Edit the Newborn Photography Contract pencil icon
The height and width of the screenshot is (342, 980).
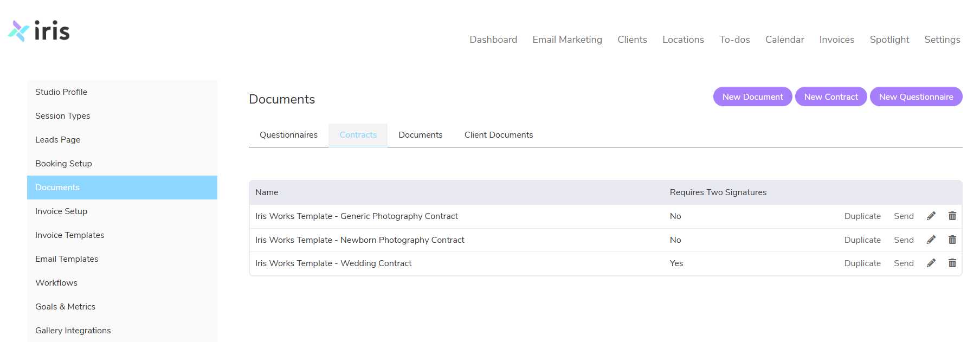pos(931,240)
